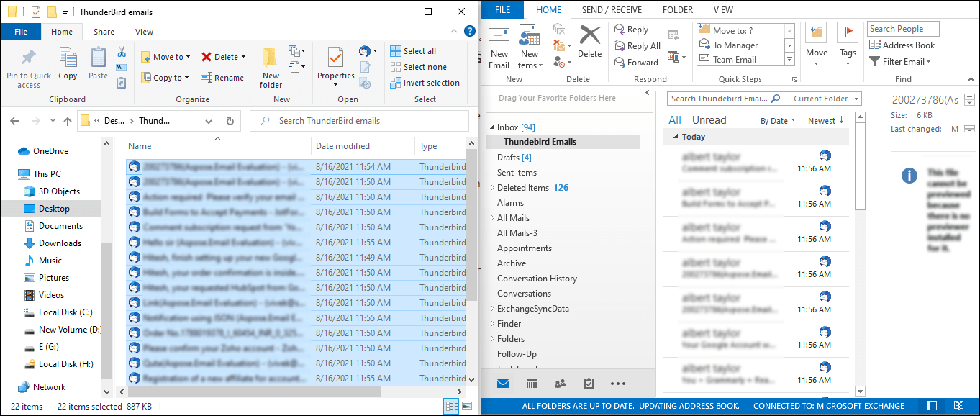Switch Explorer to large icons view

[468, 407]
